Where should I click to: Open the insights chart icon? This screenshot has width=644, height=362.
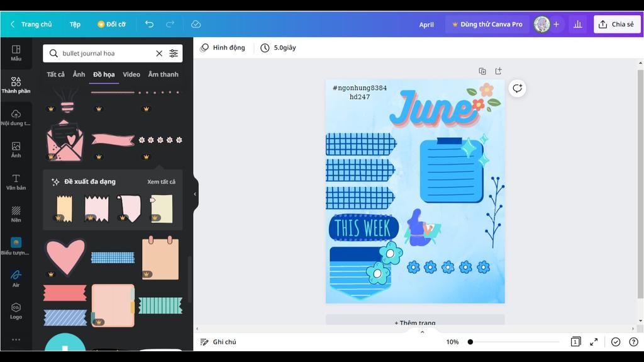pos(578,25)
